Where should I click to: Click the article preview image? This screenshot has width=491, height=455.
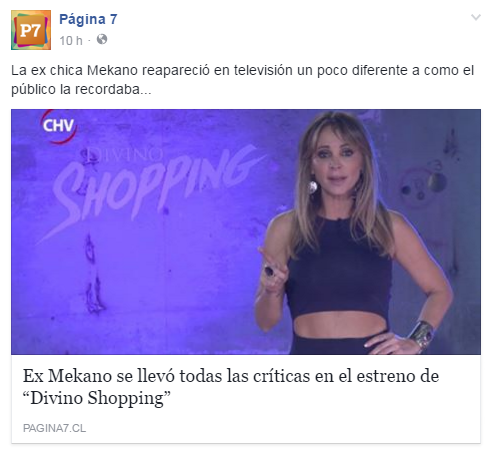pyautogui.click(x=246, y=232)
